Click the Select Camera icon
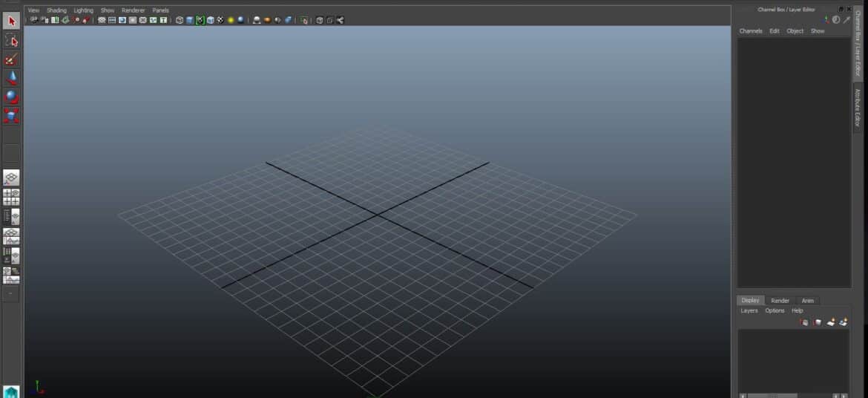868x398 pixels. coord(34,20)
